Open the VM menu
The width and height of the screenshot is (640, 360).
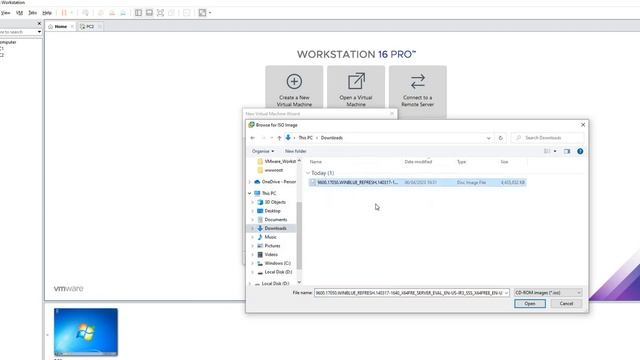(x=19, y=13)
